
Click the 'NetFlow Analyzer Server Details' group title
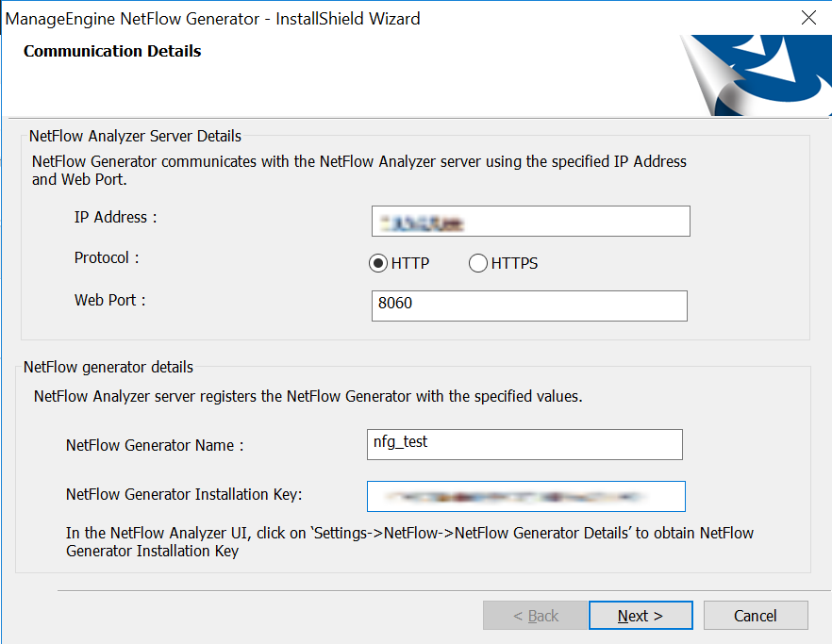click(x=135, y=136)
